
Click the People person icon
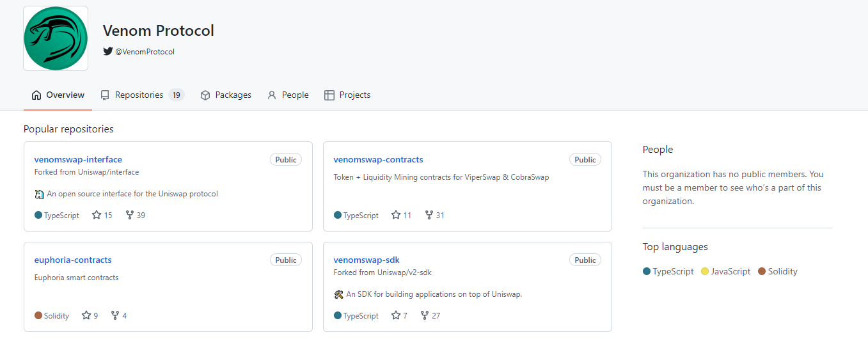(272, 95)
